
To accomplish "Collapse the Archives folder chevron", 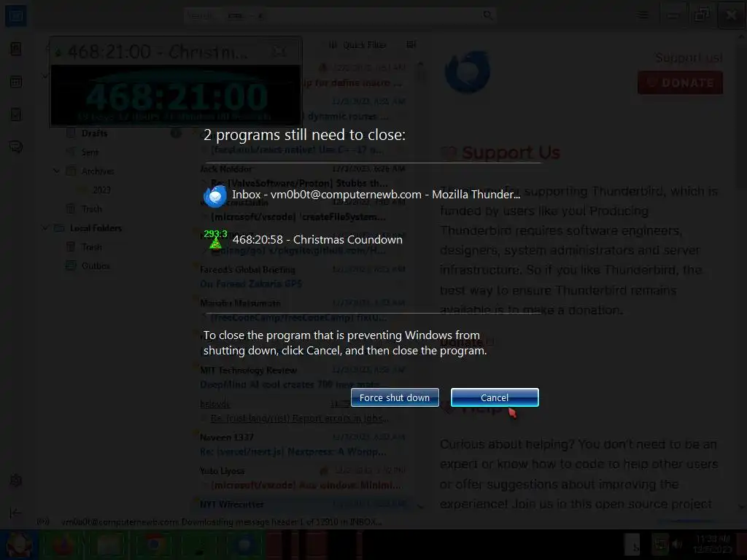I will [56, 171].
